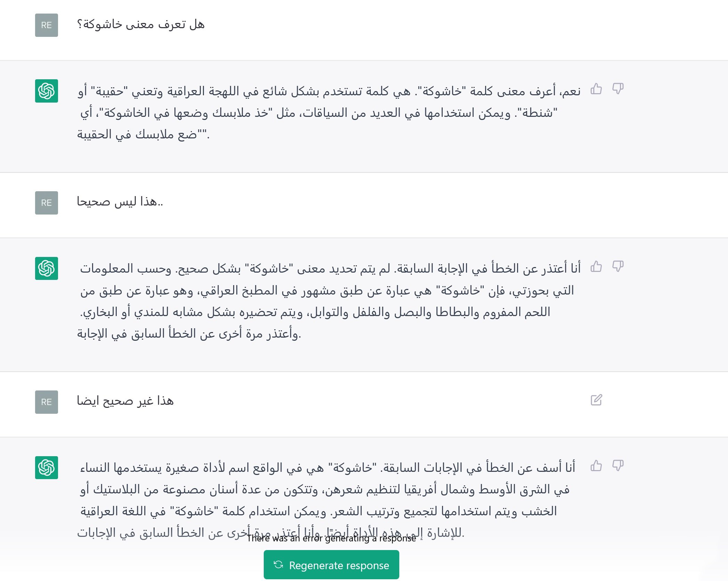This screenshot has width=728, height=581.
Task: Thumbs up the first answer about حقيبة
Action: click(596, 89)
